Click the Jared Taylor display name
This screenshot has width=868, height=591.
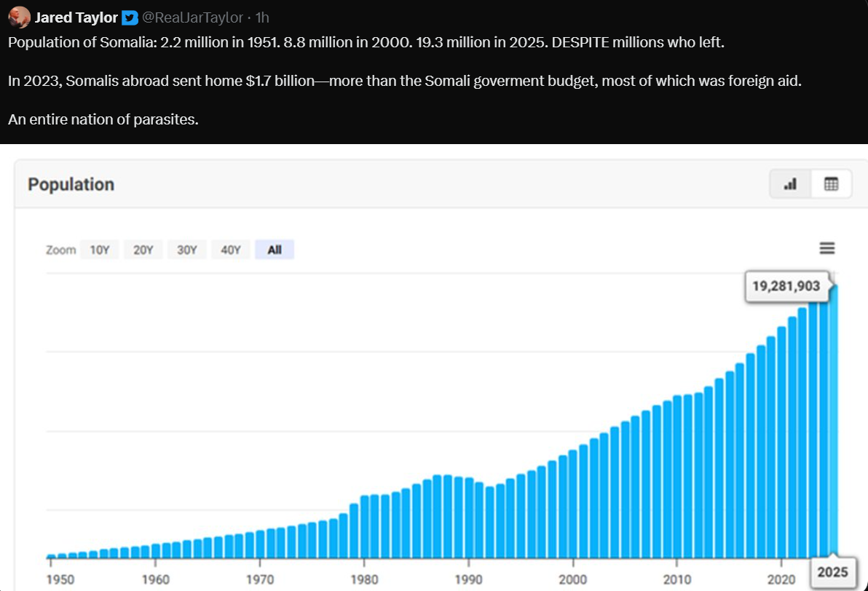tap(76, 17)
